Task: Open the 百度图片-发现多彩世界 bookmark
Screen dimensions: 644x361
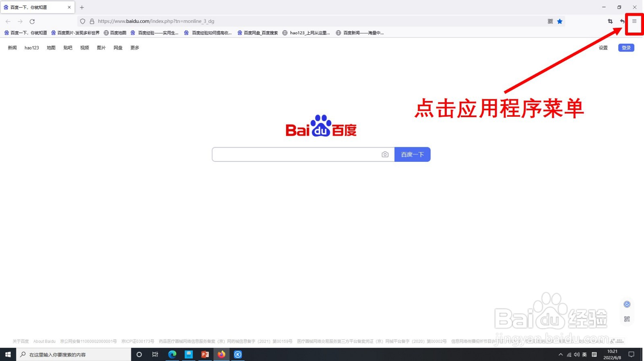Action: 75,33
